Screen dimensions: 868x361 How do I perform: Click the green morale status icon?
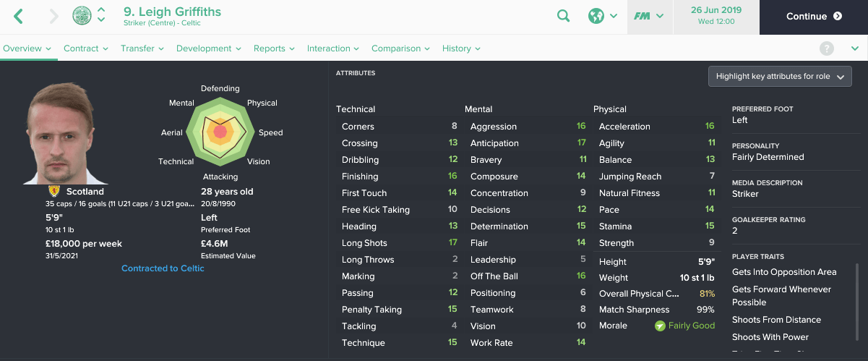pos(660,326)
